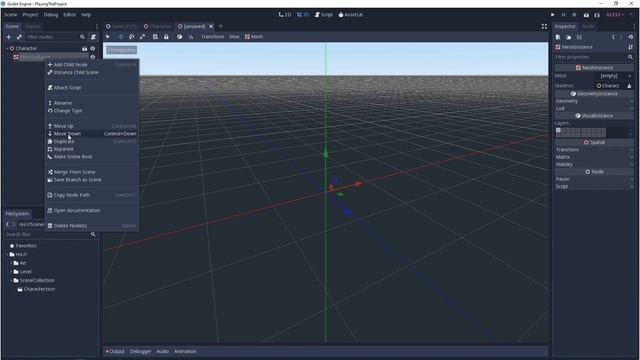Toggle visibility eye for the Character node
The image size is (640, 360).
click(93, 48)
